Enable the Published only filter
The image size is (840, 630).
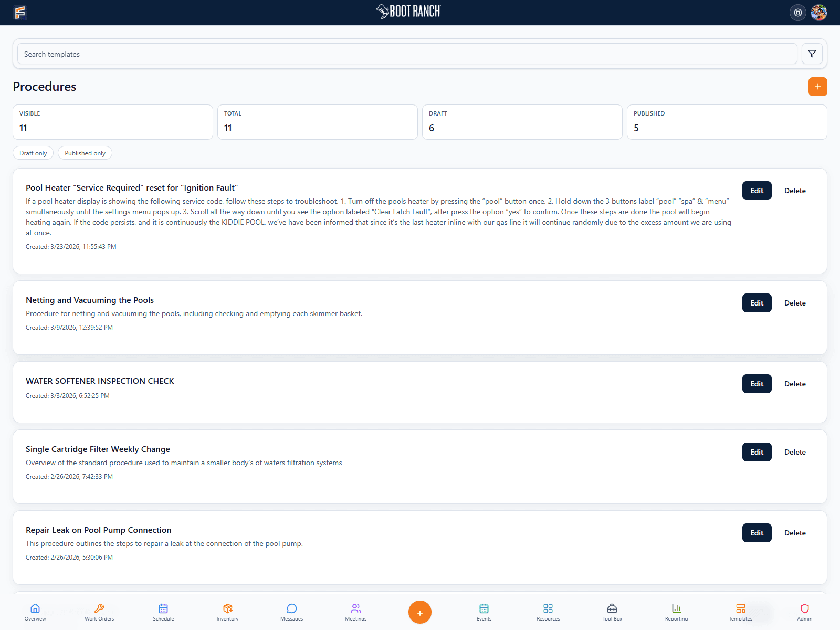point(85,153)
